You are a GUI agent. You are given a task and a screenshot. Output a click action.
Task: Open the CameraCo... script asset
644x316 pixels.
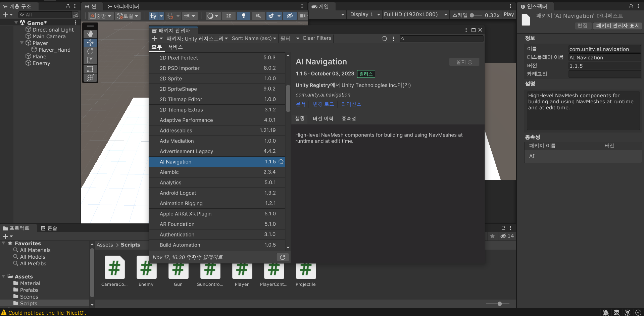pyautogui.click(x=114, y=271)
